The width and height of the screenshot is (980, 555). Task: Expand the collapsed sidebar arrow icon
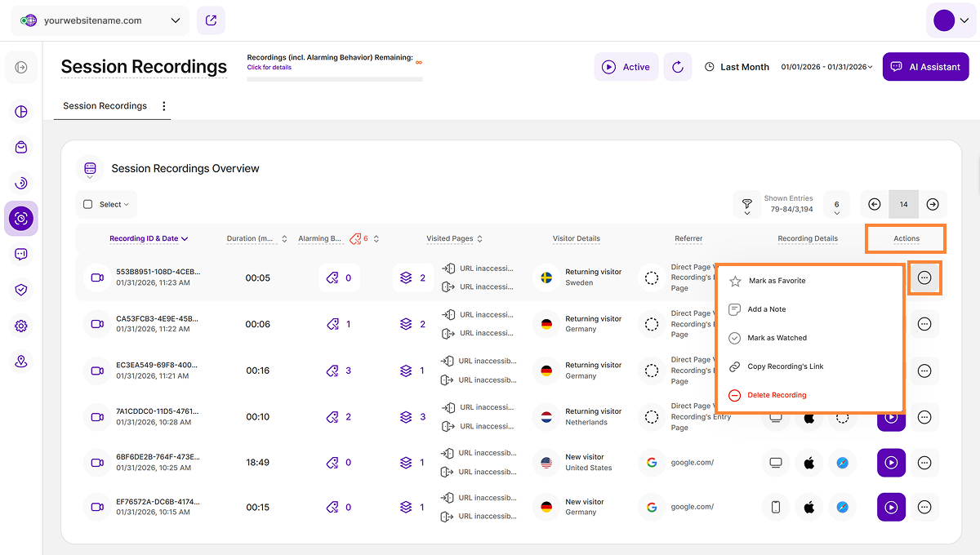[x=21, y=67]
